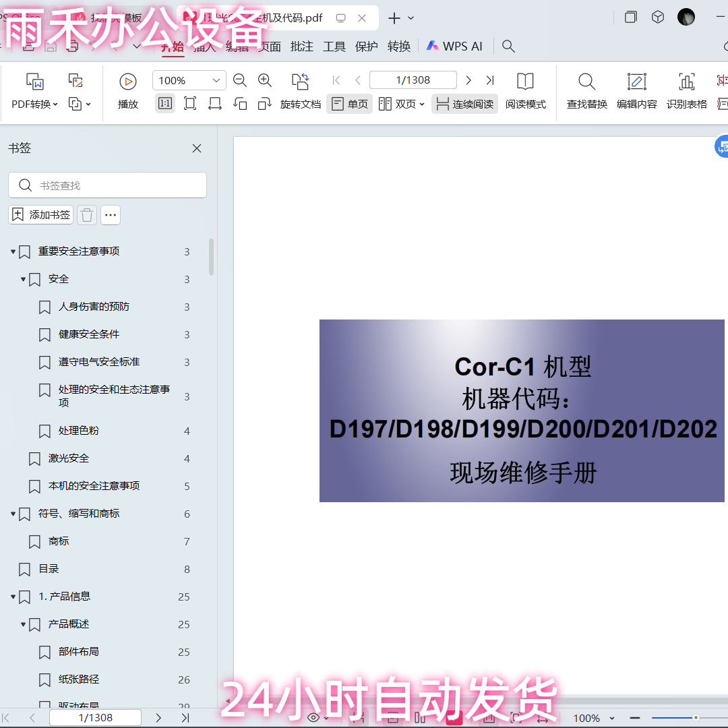Click the 1/1308 page number field in toolbar
This screenshot has width=728, height=728.
(413, 80)
